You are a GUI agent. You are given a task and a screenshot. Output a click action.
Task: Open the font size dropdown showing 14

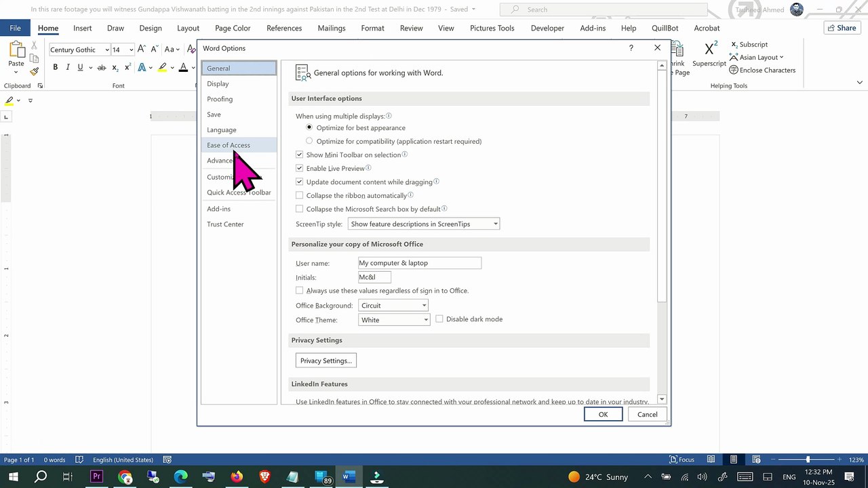coord(131,49)
